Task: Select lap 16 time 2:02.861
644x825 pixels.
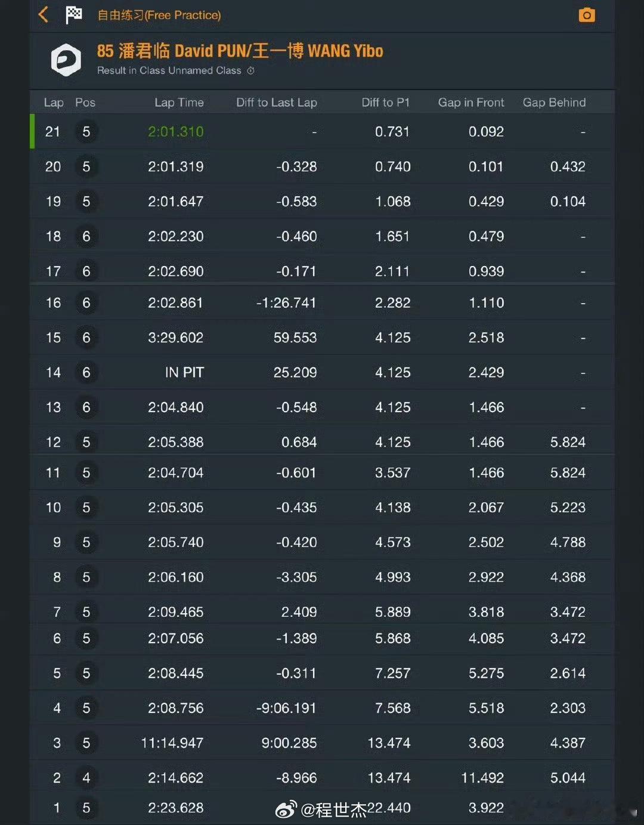Action: point(175,302)
